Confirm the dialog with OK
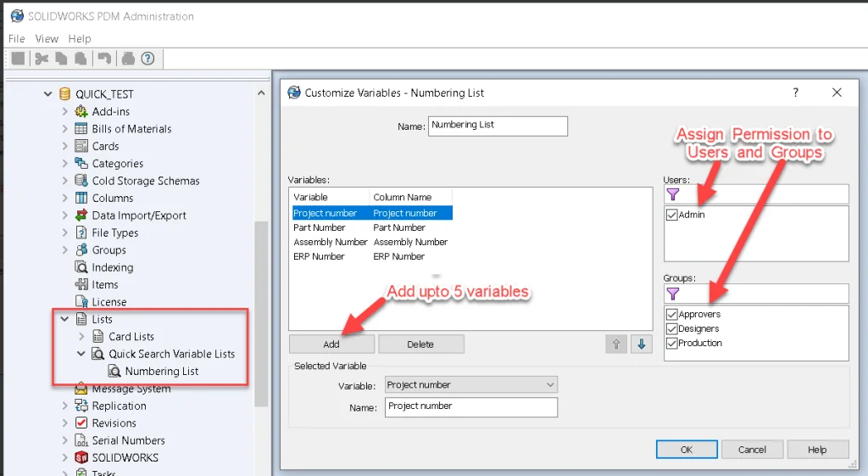The image size is (868, 476). 687,450
